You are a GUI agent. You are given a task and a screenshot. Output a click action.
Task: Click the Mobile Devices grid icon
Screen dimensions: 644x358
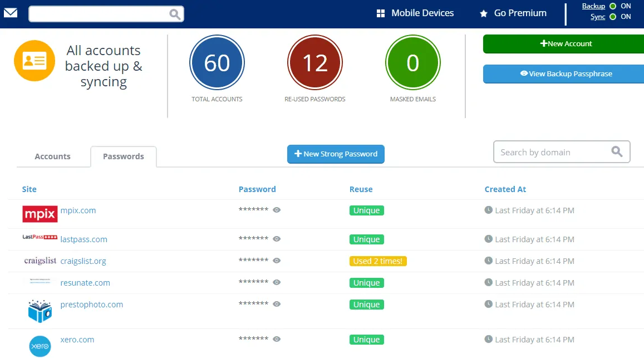(x=381, y=13)
